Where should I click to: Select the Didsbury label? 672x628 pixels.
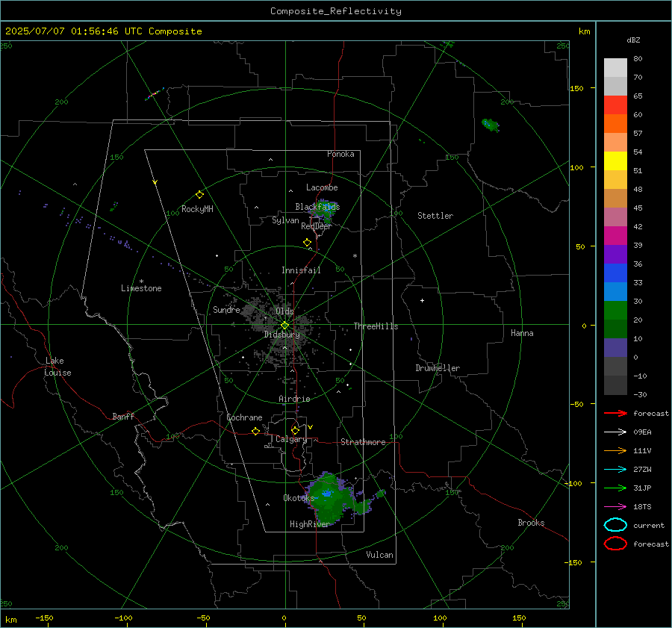coord(281,335)
